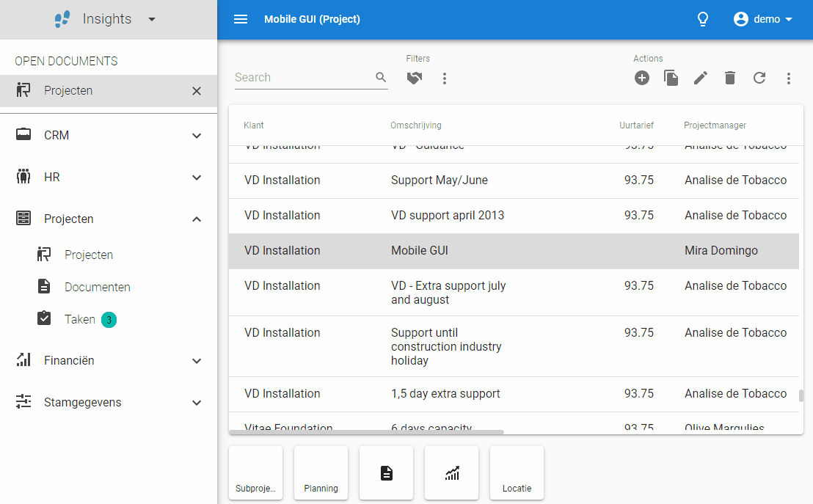813x504 pixels.
Task: Open the chart statistics tile at bottom
Action: [x=451, y=473]
